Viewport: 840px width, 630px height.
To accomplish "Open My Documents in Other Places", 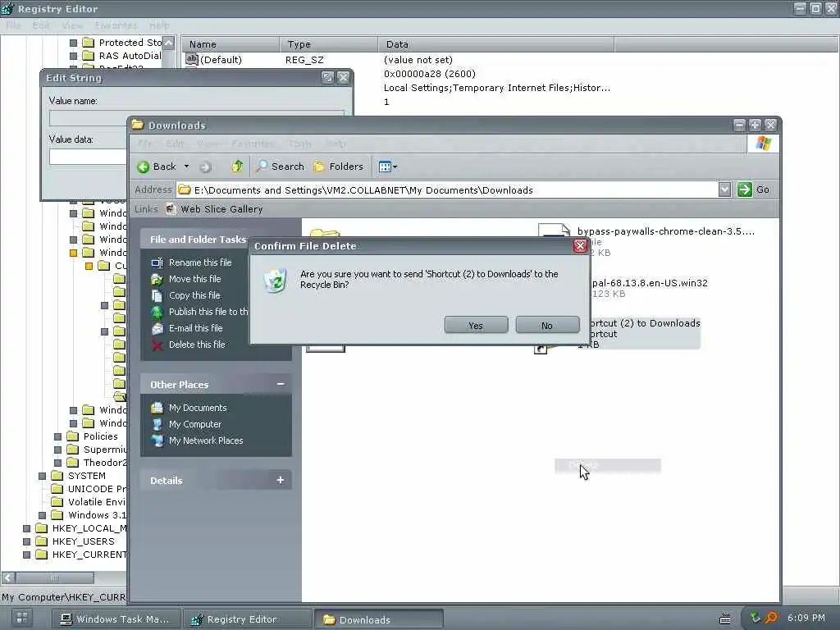I will 198,408.
